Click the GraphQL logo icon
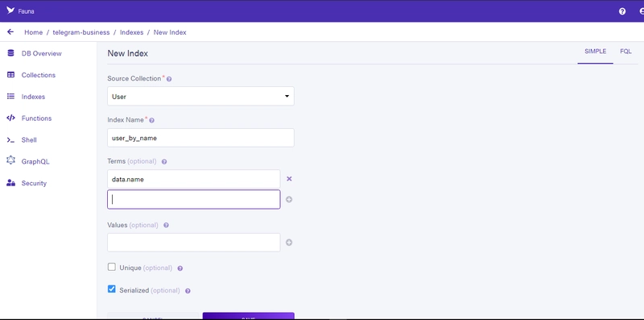Image resolution: width=644 pixels, height=320 pixels. click(x=10, y=160)
